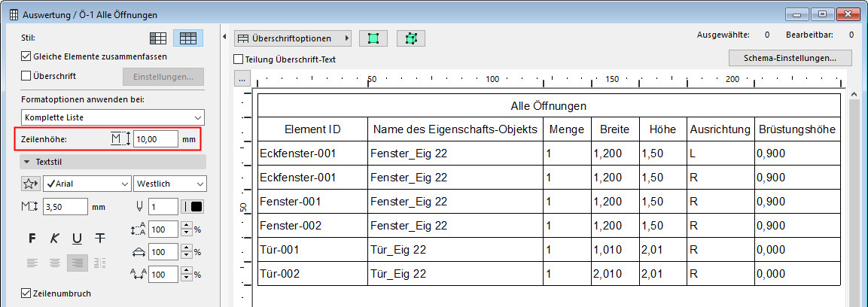Click the font size field 3,50
Screen dimensions: 868x307
click(65, 207)
